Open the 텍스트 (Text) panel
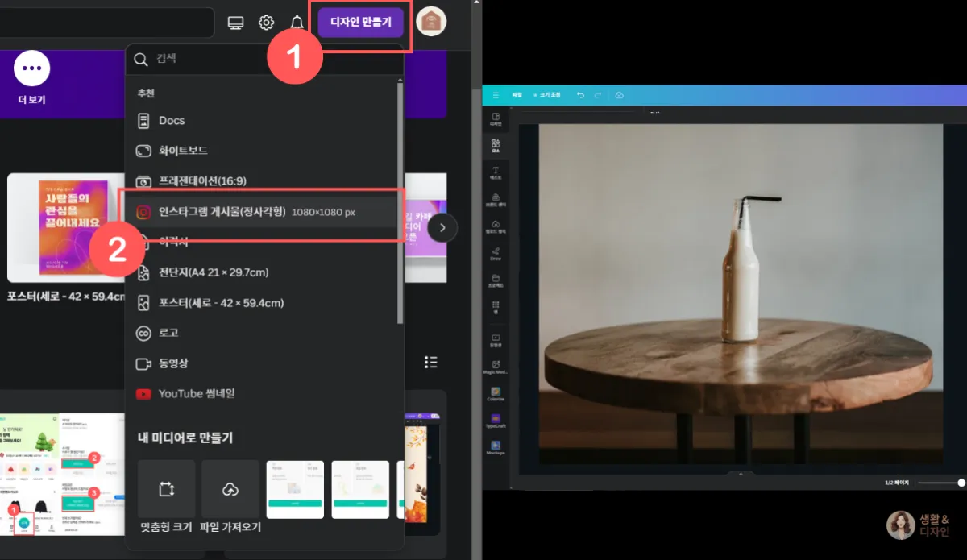 (496, 172)
